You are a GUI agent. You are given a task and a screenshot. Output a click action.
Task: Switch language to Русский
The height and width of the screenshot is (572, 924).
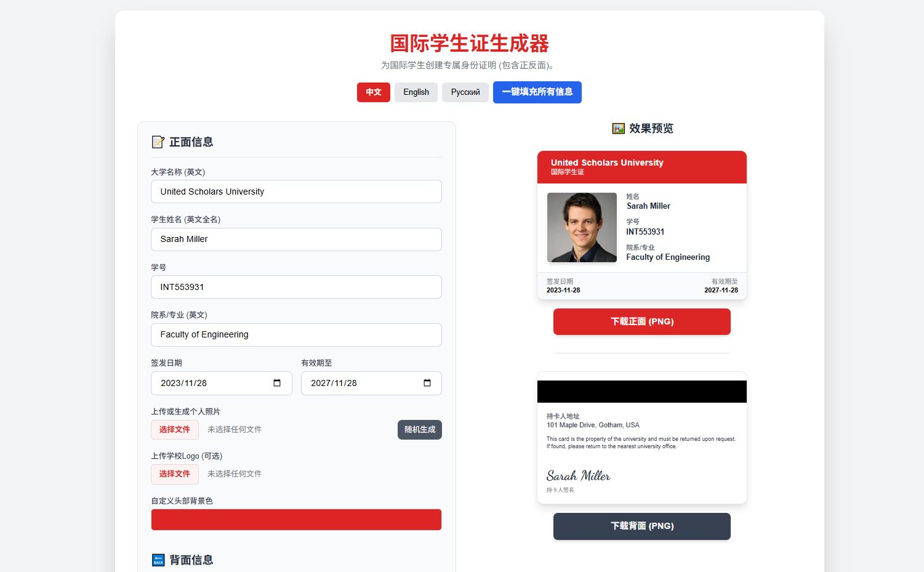tap(465, 92)
